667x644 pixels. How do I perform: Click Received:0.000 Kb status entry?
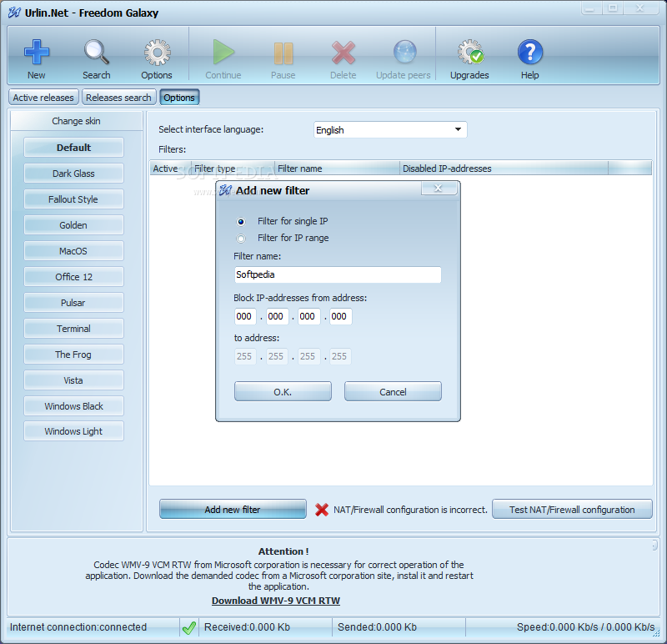pos(247,627)
